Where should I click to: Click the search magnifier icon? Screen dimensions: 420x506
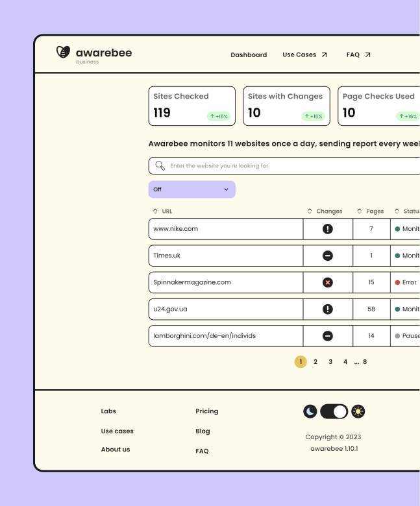[160, 165]
